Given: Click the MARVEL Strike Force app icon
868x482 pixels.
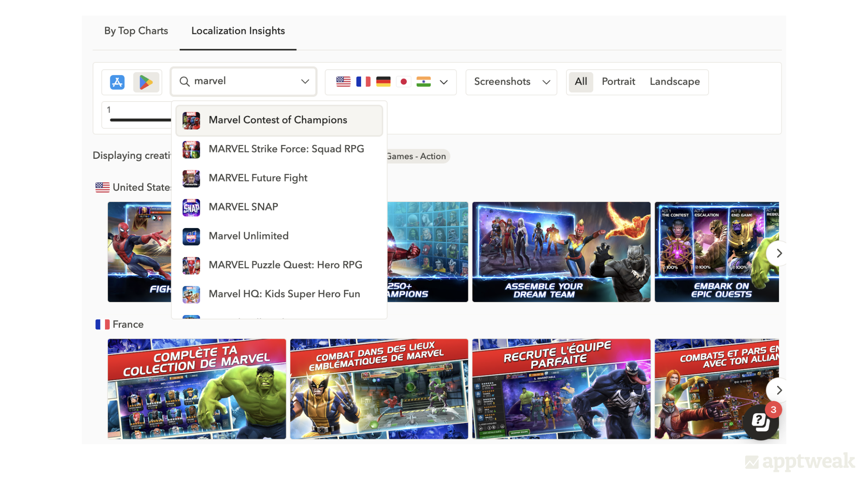Looking at the screenshot, I should tap(191, 150).
